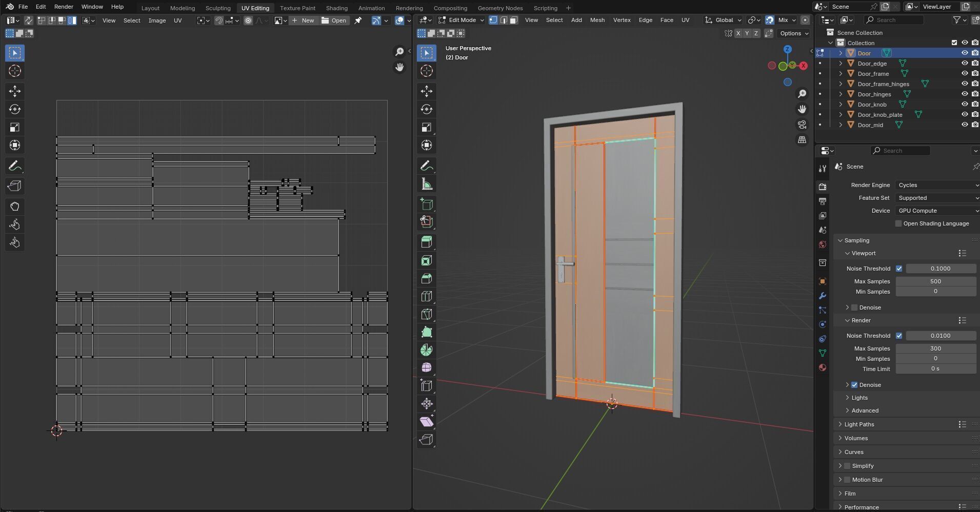The width and height of the screenshot is (980, 512).
Task: Switch to orthographic/perspective view
Action: coord(802,140)
